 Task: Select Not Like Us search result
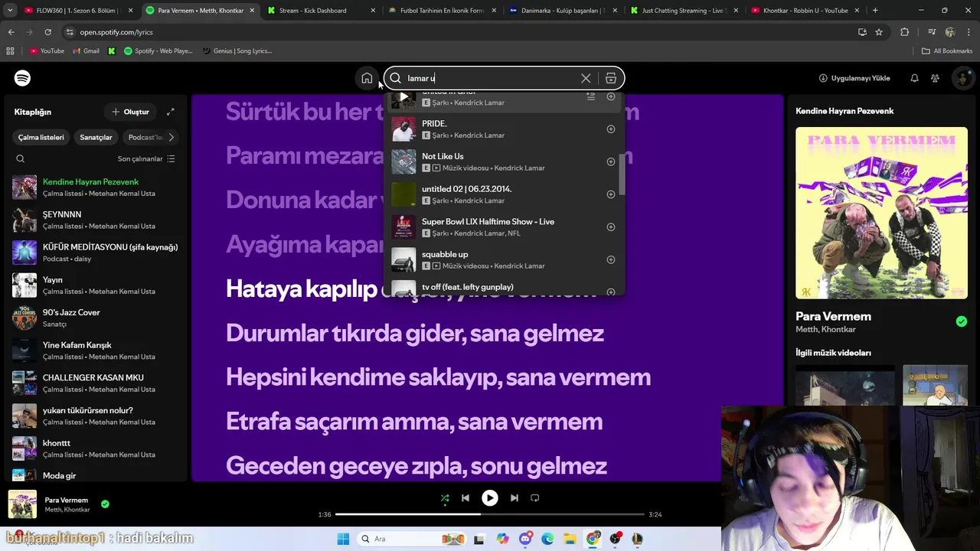pos(504,161)
